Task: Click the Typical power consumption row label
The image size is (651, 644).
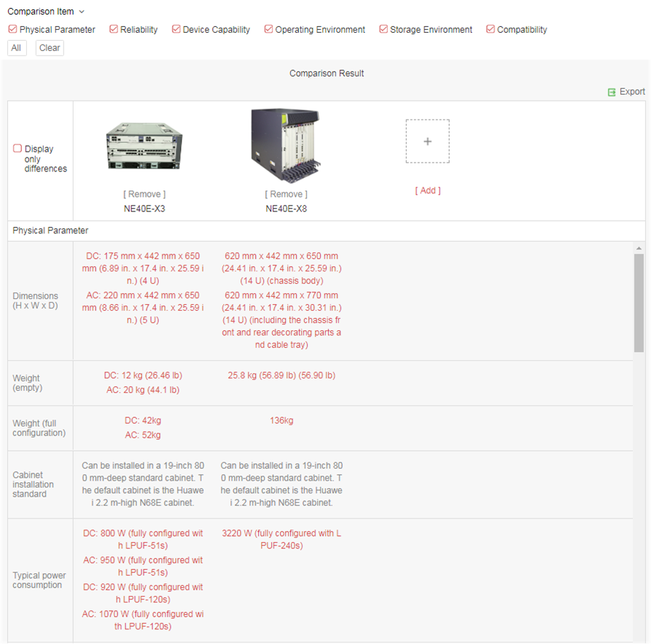Action: coord(39,580)
